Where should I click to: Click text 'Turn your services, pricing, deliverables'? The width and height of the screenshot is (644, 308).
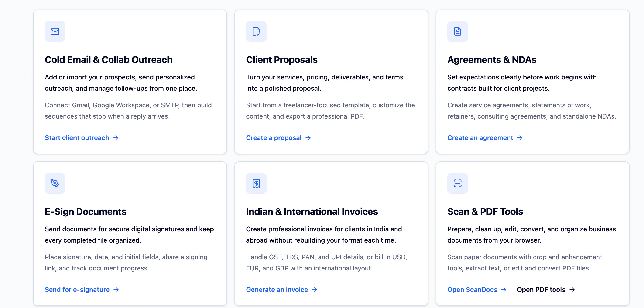click(308, 77)
